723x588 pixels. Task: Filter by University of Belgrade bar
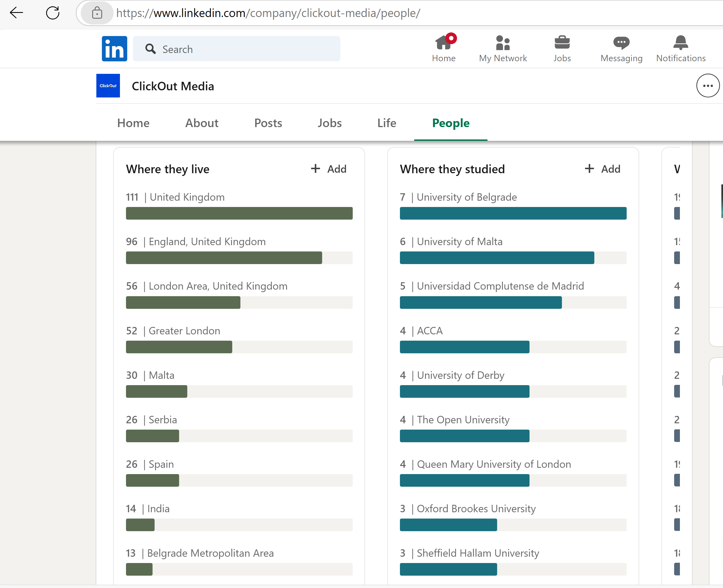(513, 213)
